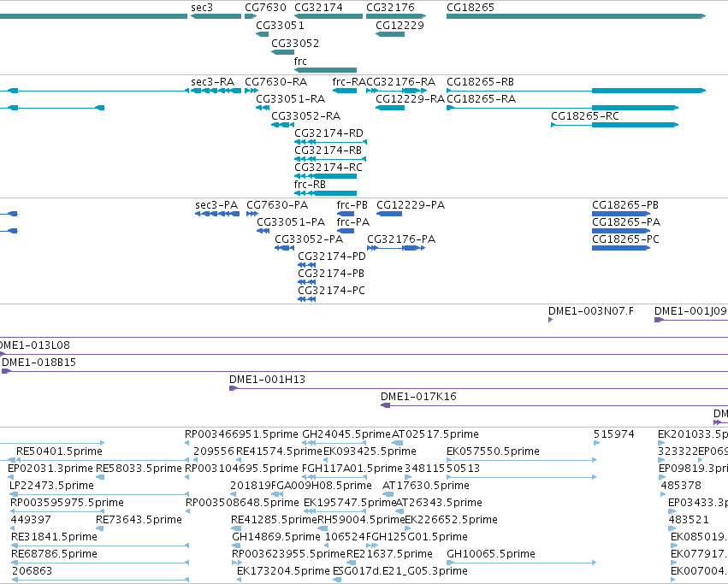Click the frc-PA protein label
Viewport: 728px width, 584px height.
click(x=353, y=222)
